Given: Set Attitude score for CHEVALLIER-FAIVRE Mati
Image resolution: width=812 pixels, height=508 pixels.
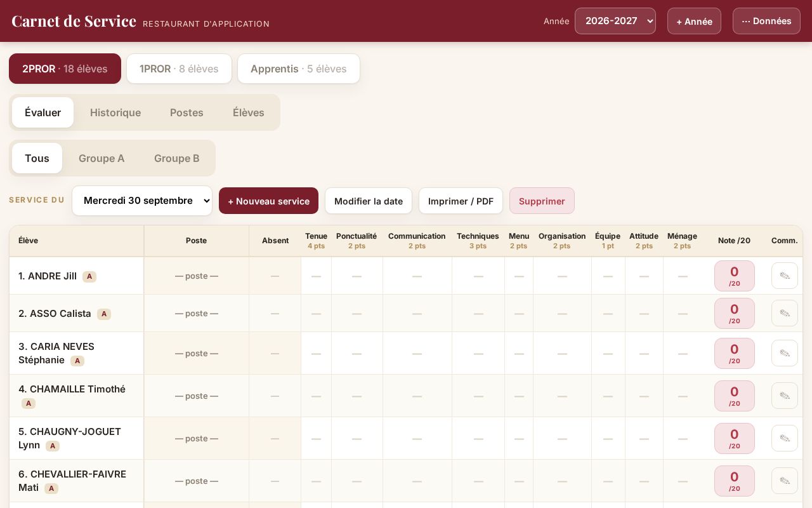Looking at the screenshot, I should [x=644, y=481].
